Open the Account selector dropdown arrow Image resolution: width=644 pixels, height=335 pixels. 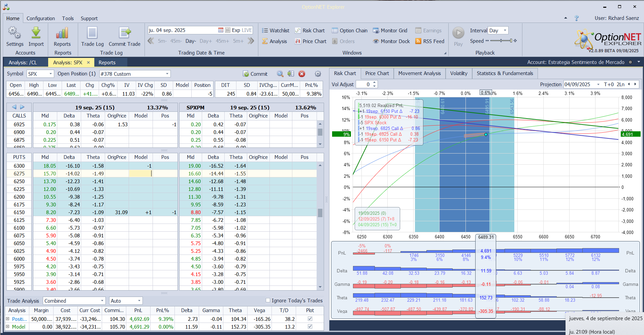(x=639, y=62)
